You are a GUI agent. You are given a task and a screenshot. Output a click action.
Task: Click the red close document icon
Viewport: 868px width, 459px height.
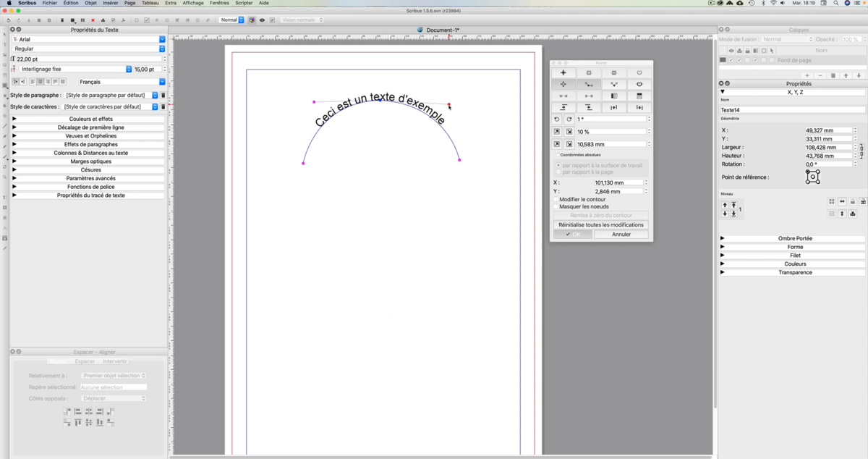tap(93, 20)
